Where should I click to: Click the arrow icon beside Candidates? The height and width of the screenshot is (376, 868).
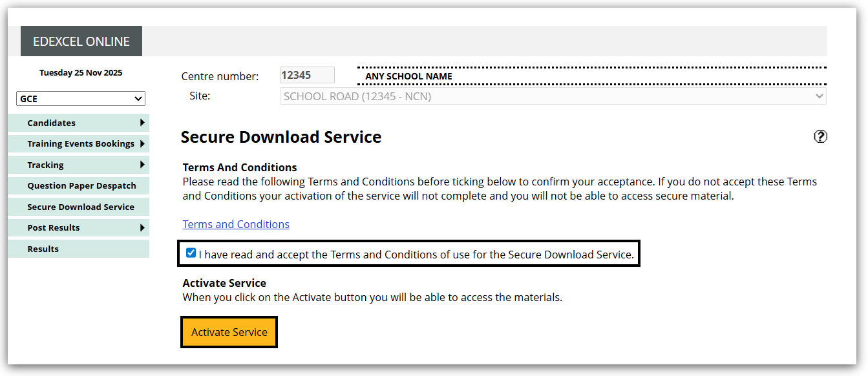142,123
